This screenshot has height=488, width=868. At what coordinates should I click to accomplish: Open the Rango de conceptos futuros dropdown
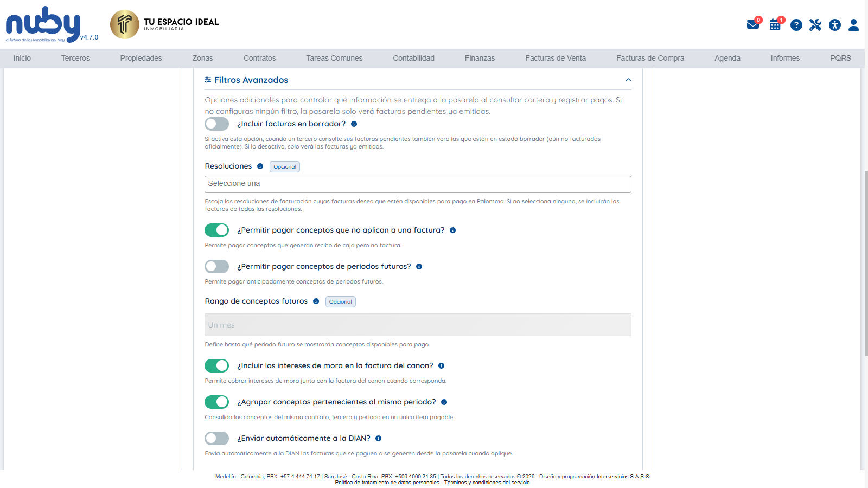coord(418,325)
